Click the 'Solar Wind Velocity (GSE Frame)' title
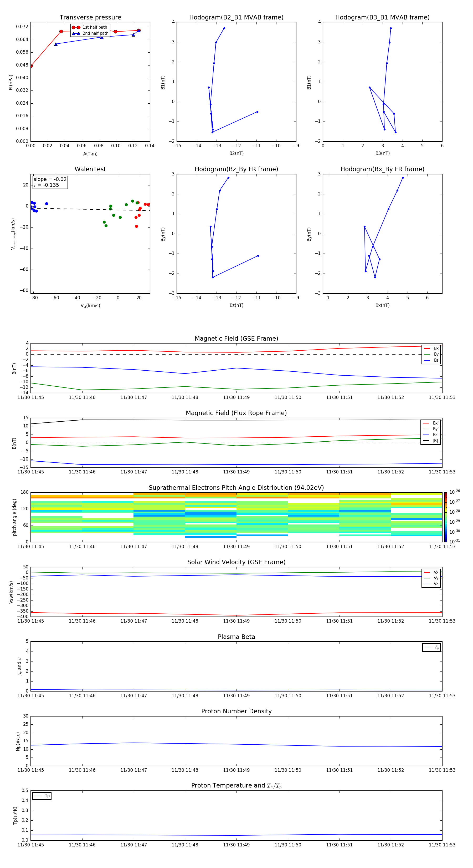473x868 pixels. click(236, 562)
